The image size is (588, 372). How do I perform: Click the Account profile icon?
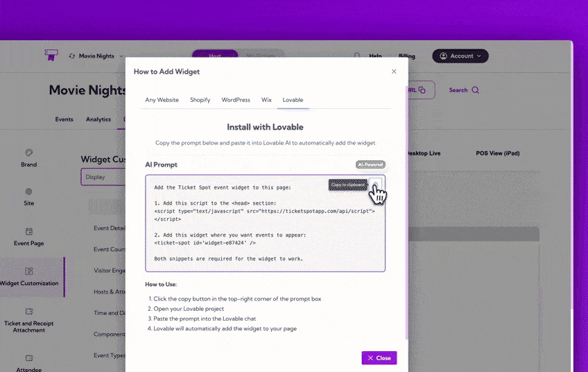tap(443, 56)
